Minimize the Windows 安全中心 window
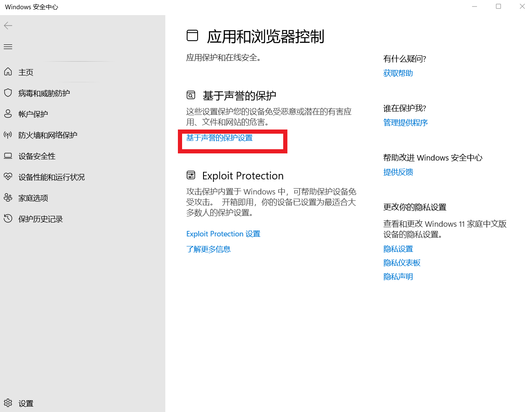The height and width of the screenshot is (412, 532). point(475,6)
